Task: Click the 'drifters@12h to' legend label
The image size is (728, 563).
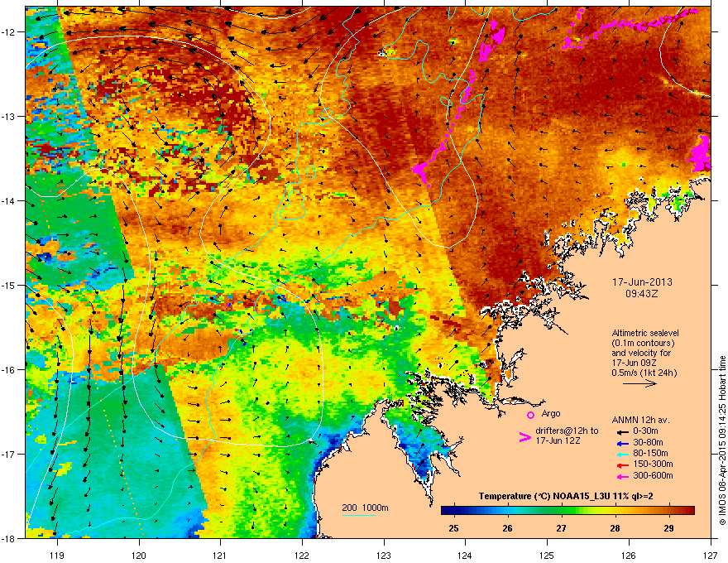Action: (567, 431)
